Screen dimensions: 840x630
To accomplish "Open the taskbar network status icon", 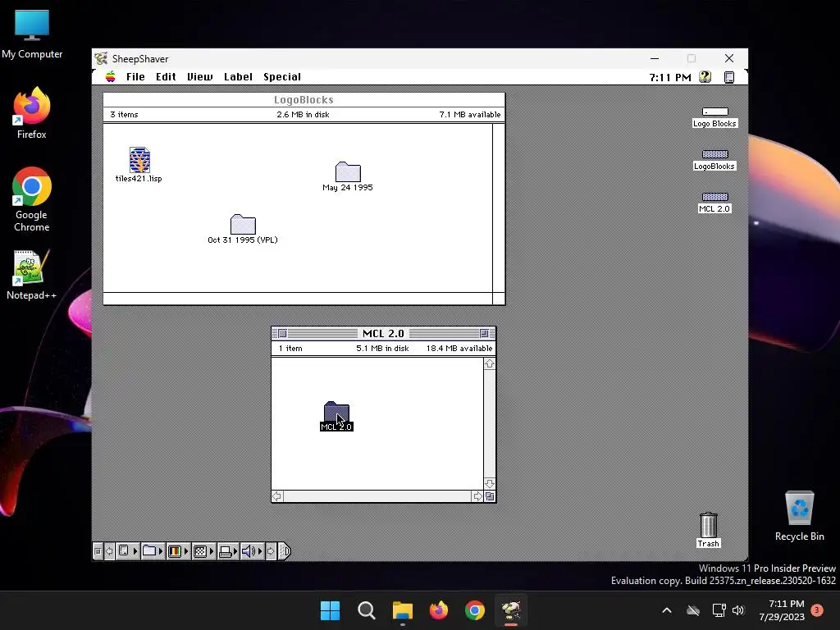I will 719,610.
